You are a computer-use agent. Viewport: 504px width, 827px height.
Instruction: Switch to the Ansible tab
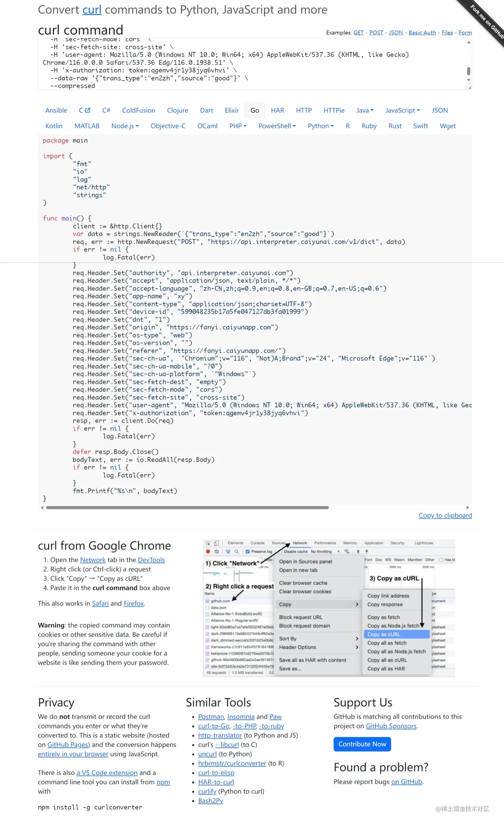(56, 110)
